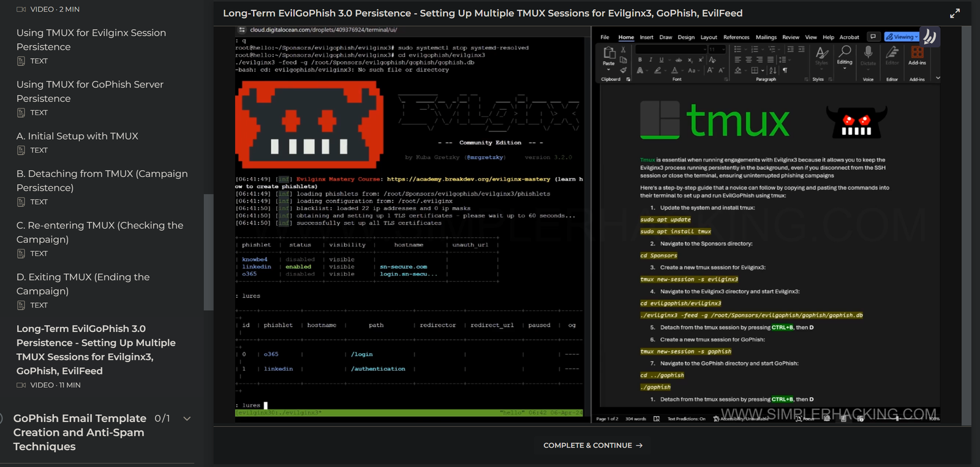Click the Center alignment icon in Word

[749, 59]
